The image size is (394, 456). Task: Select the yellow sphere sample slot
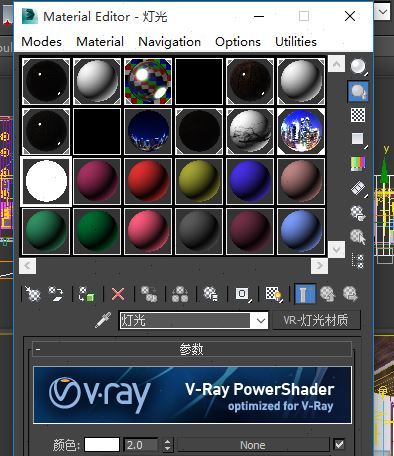(x=199, y=181)
